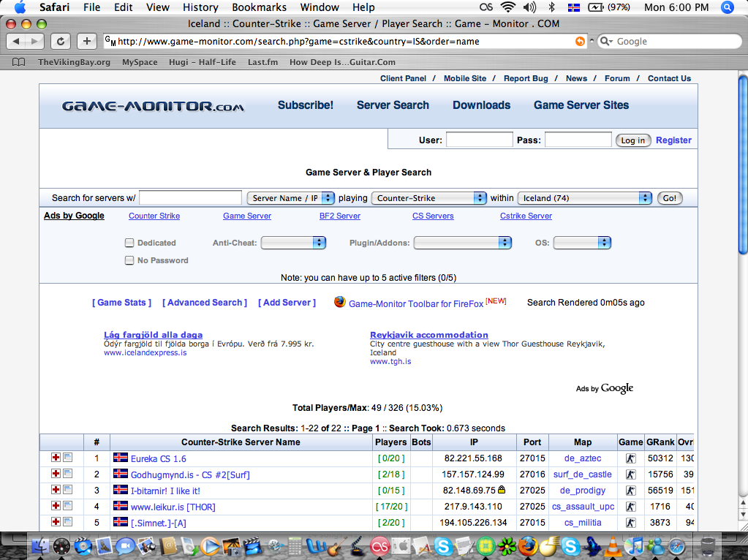The width and height of the screenshot is (748, 560).
Task: Click the Log in button
Action: coord(632,140)
